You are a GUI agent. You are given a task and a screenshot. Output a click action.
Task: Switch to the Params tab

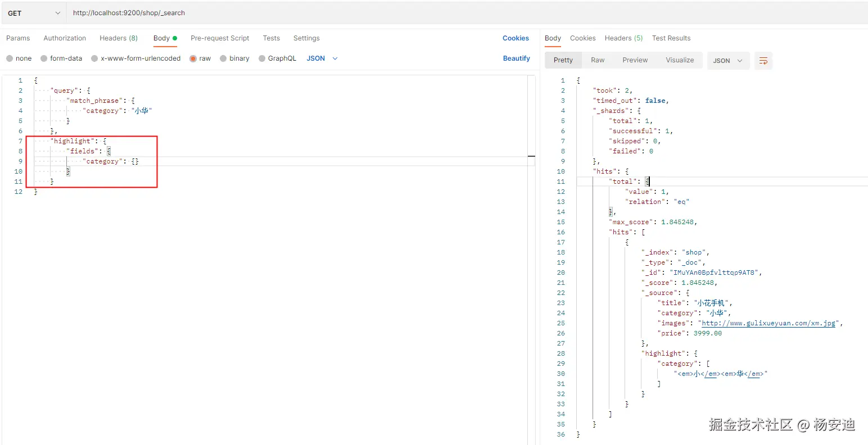[18, 38]
